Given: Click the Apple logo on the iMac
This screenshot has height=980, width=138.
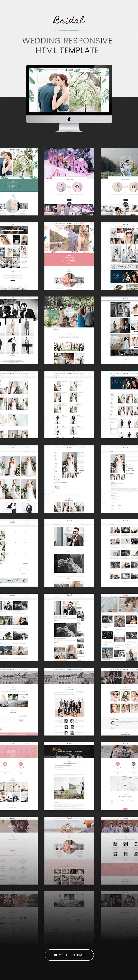Looking at the screenshot, I should 69,119.
